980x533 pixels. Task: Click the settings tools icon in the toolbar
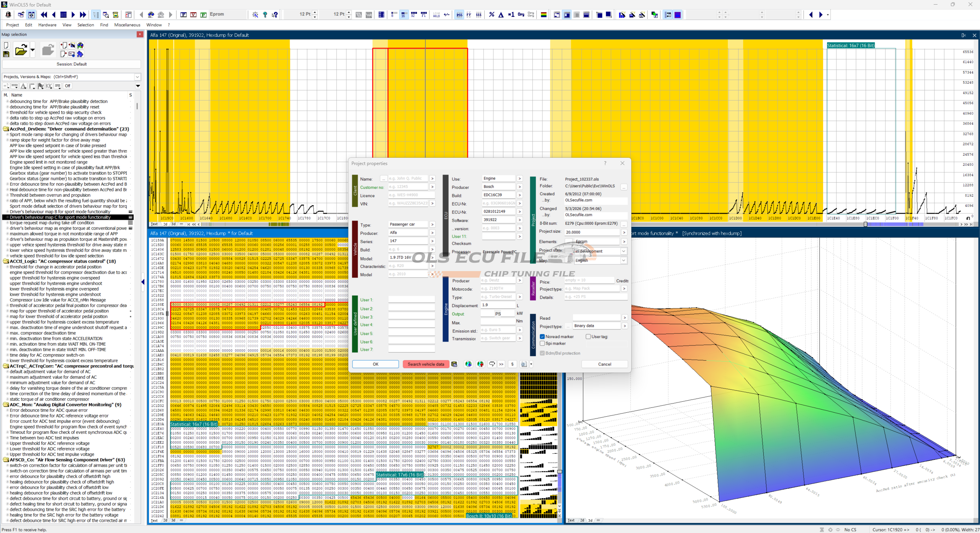[x=255, y=15]
